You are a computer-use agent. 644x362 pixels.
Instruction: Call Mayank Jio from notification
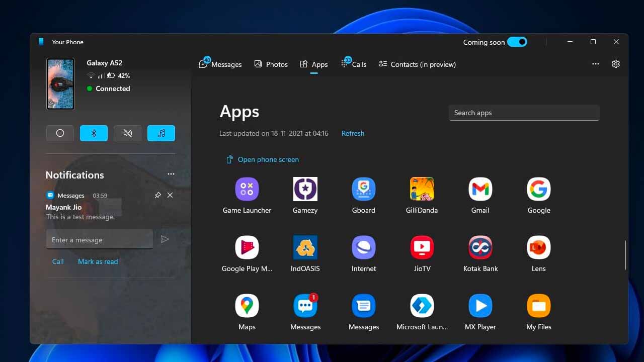coord(58,261)
